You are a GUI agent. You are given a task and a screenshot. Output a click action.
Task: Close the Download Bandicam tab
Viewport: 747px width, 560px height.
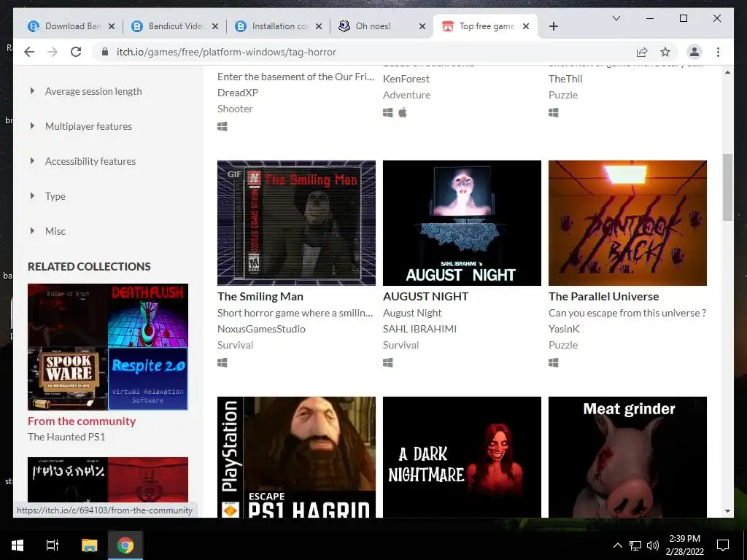click(112, 26)
